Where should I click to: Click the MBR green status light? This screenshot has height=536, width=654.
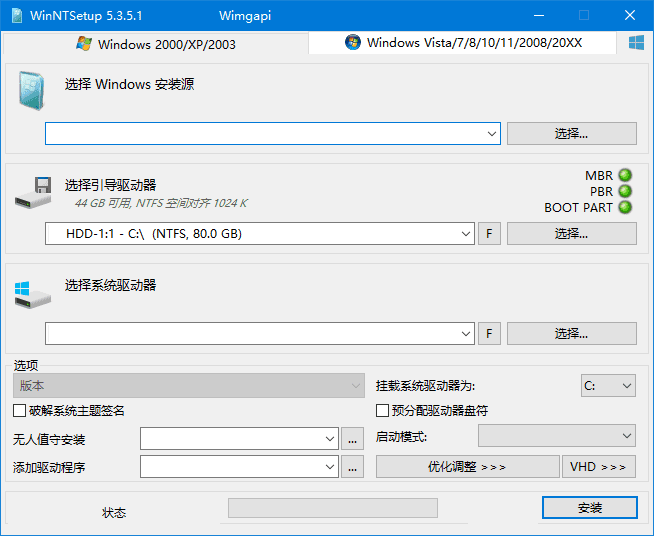(x=625, y=176)
